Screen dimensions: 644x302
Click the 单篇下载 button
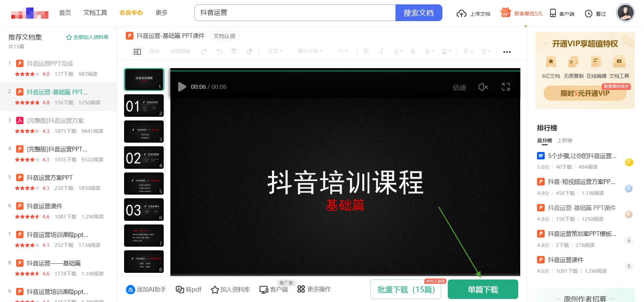click(x=483, y=290)
